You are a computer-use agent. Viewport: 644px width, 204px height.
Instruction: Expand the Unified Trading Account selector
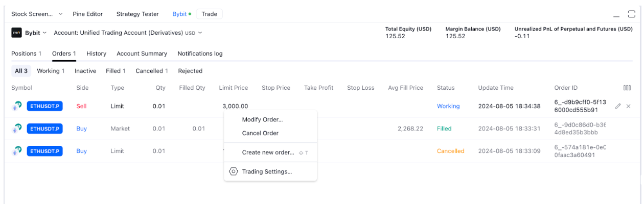pyautogui.click(x=128, y=33)
